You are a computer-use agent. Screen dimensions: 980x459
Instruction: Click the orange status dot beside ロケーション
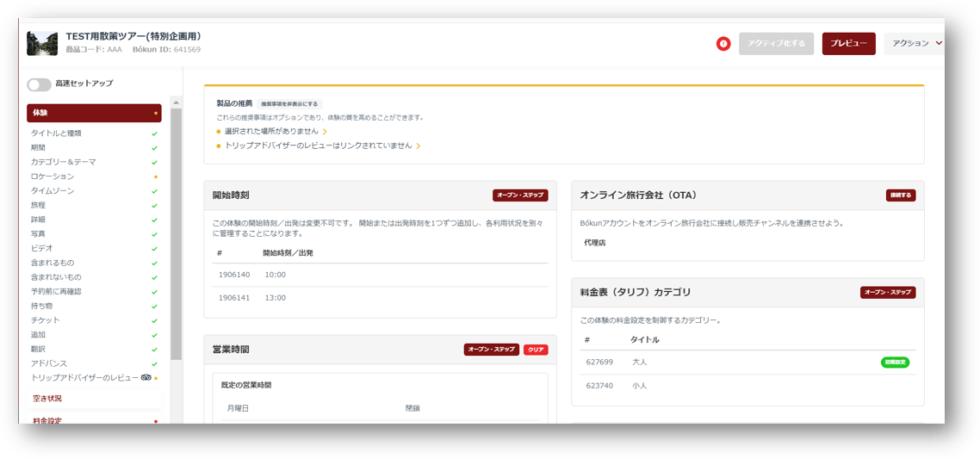click(155, 177)
